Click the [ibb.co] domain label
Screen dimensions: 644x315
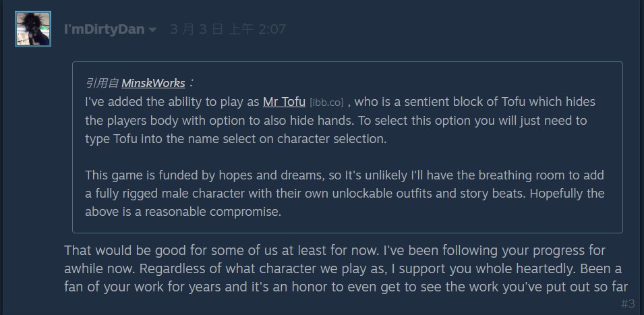point(326,103)
